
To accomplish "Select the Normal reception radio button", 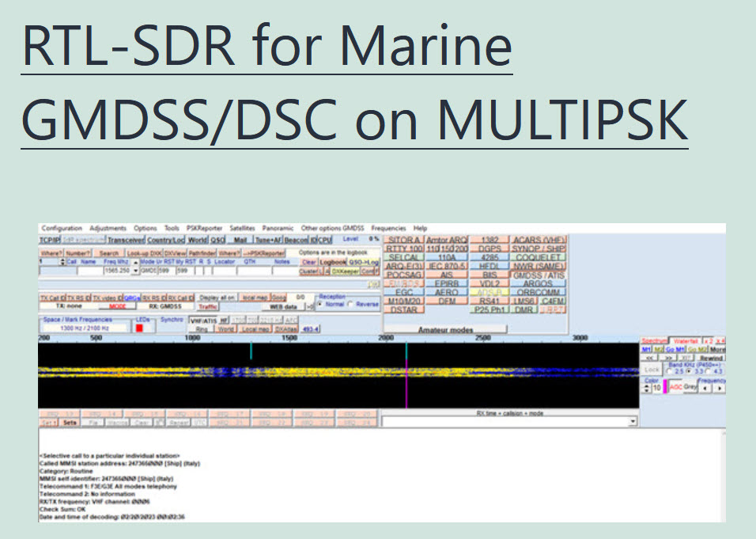I will (x=320, y=304).
